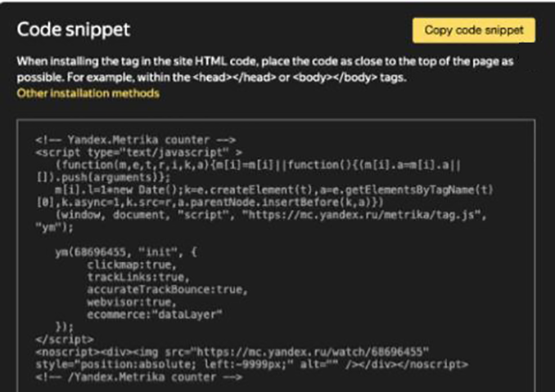555x392 pixels.
Task: Click the <head></head> text in description
Action: (234, 78)
